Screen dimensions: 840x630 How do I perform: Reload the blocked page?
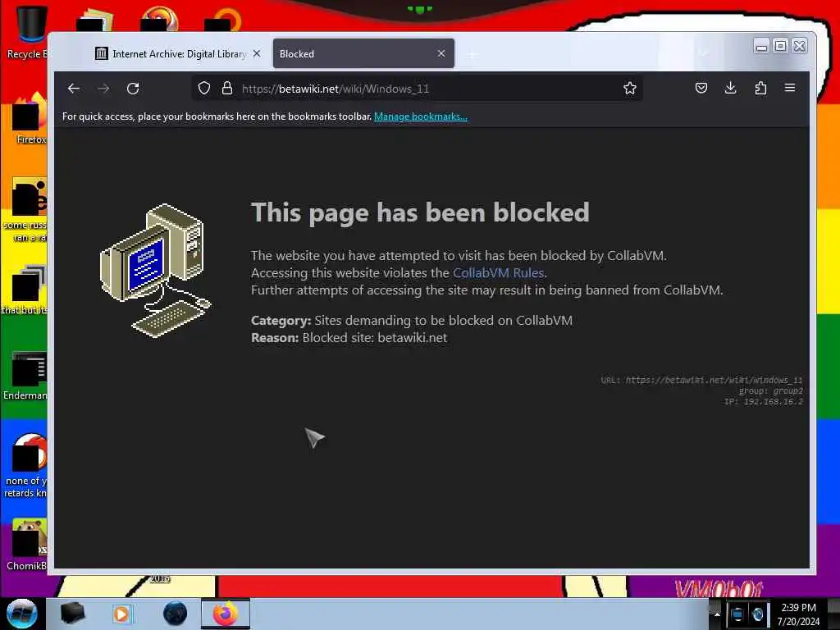pyautogui.click(x=133, y=89)
